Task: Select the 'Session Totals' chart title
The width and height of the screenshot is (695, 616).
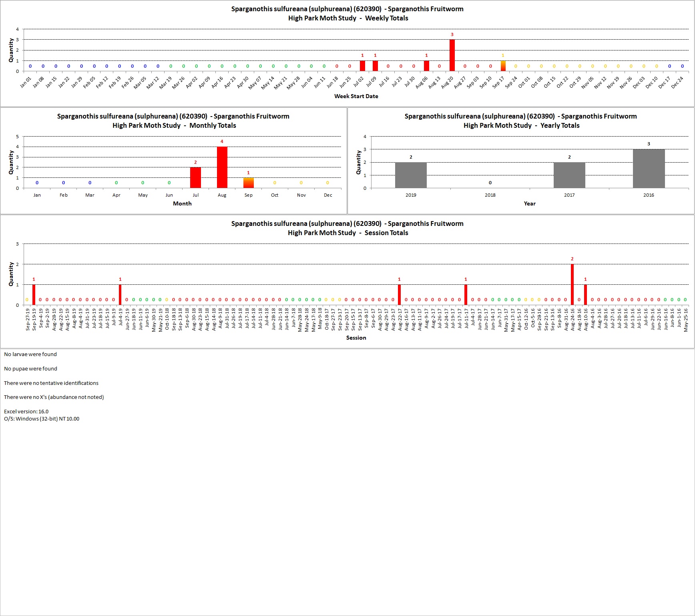Action: click(x=347, y=228)
